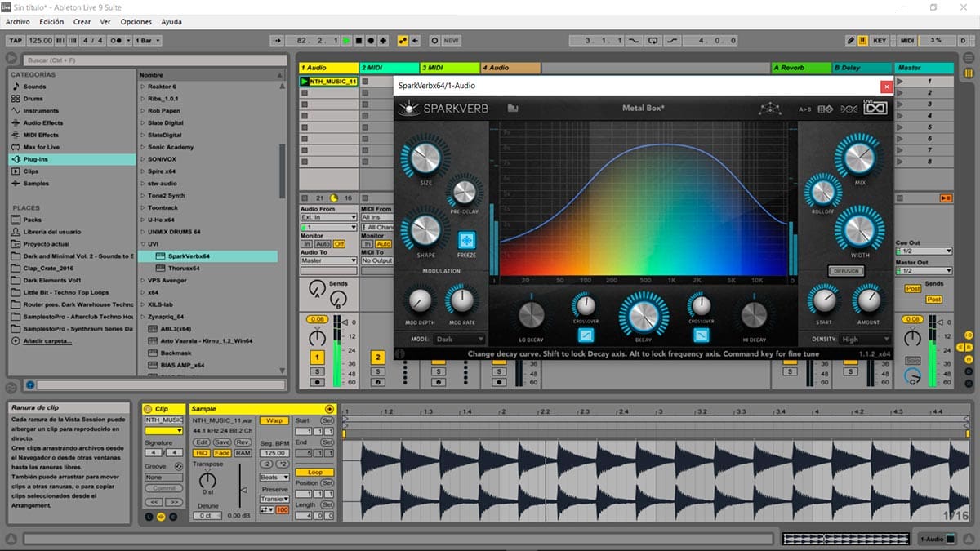Toggle the Fade button

coord(222,453)
